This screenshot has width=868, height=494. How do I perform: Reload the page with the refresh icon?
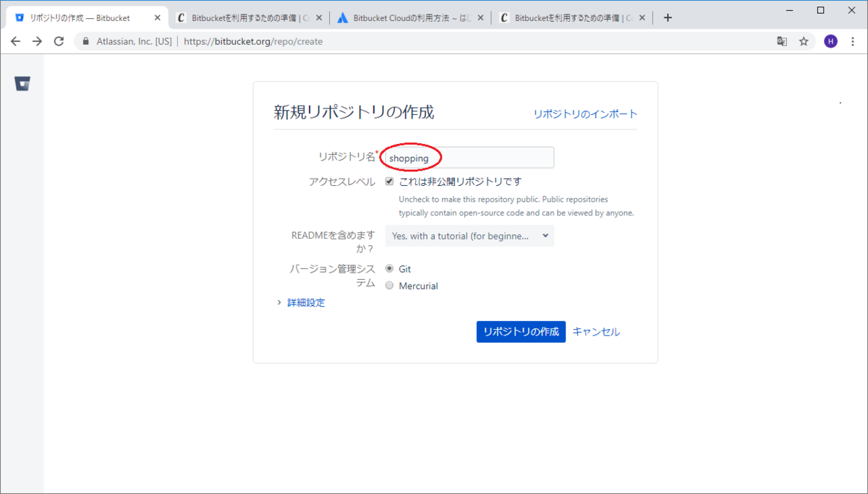(x=58, y=41)
